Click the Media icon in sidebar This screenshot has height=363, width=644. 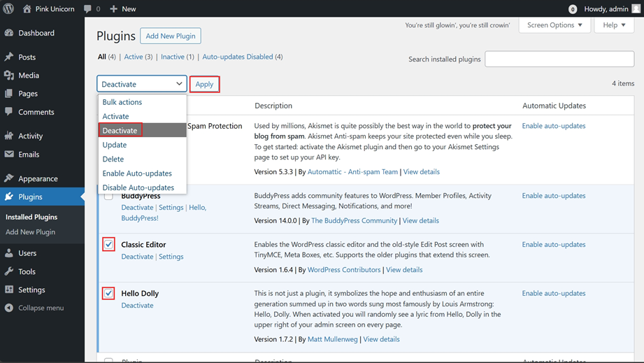click(9, 75)
